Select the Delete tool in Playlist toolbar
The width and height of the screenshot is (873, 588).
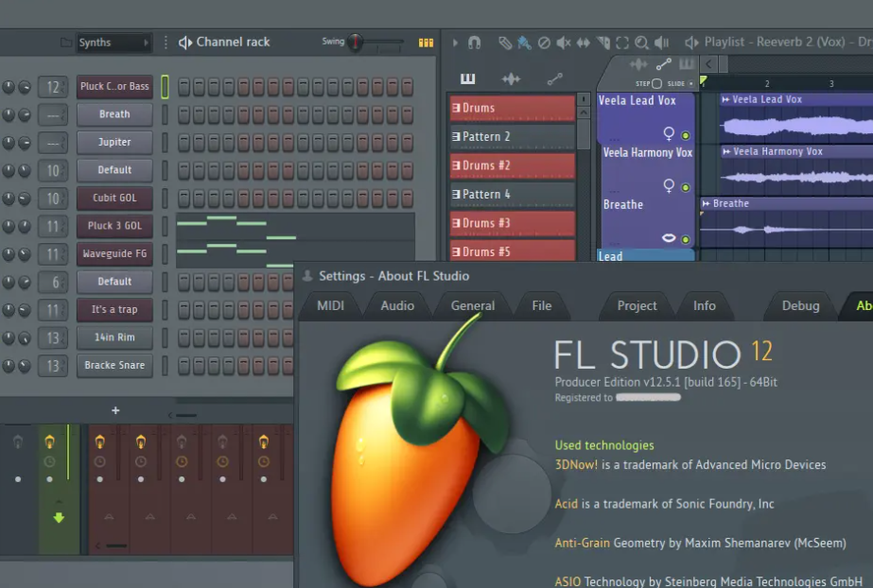(544, 43)
